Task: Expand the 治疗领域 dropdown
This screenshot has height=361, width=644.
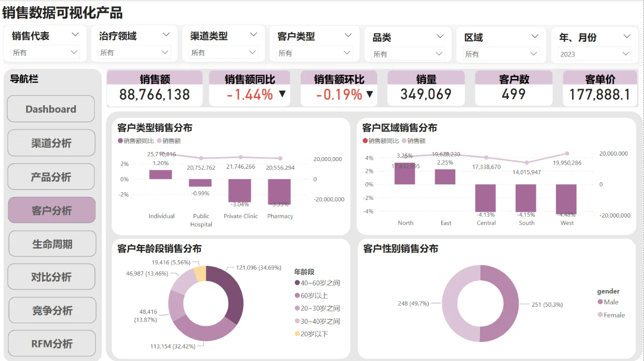Action: (166, 35)
